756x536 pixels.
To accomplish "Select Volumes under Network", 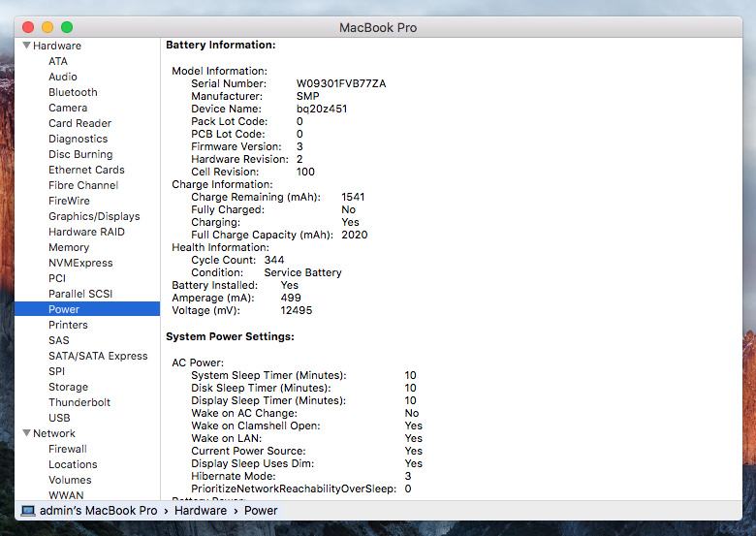I will (x=70, y=480).
